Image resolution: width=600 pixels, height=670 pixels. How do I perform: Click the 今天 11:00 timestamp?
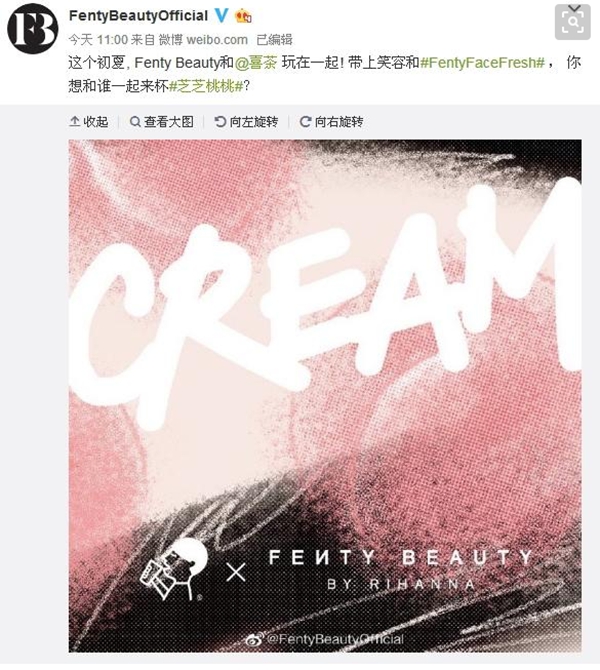click(x=98, y=40)
